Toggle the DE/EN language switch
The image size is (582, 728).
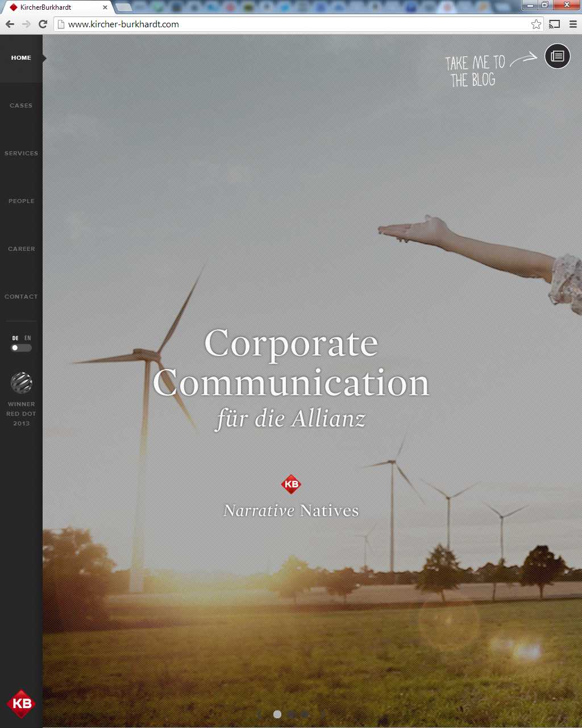(21, 348)
